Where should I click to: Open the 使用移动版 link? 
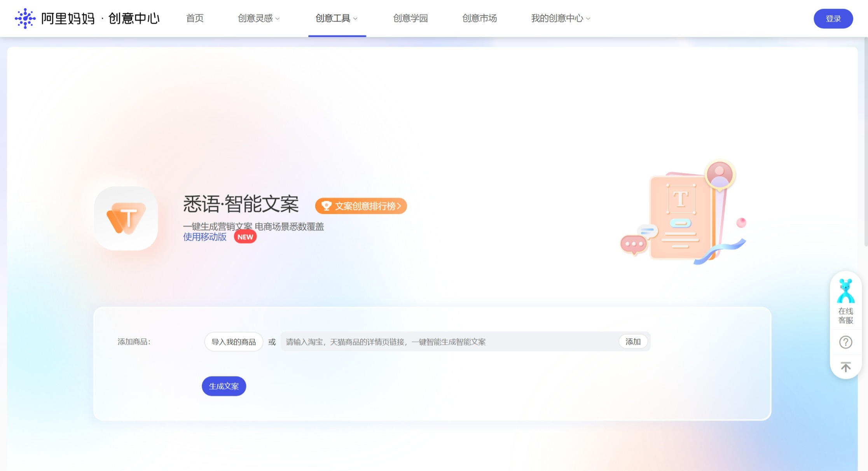point(205,237)
